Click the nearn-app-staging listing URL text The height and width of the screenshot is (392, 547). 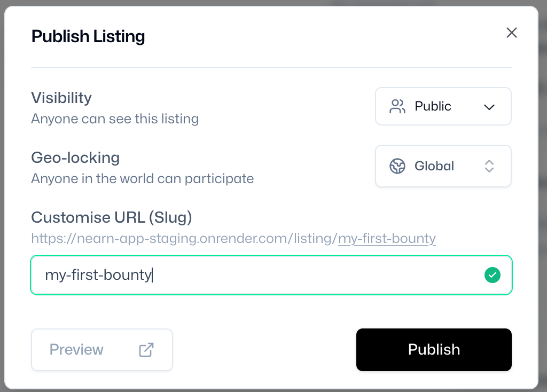click(233, 239)
